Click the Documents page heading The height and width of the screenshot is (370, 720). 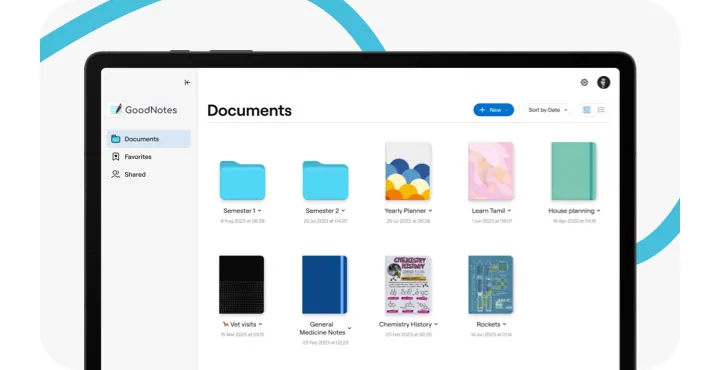pyautogui.click(x=249, y=110)
